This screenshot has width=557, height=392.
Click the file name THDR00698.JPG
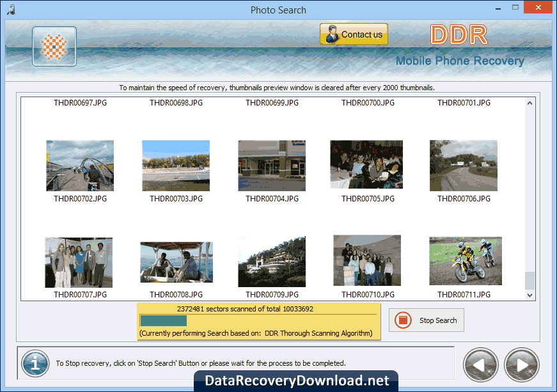point(177,103)
